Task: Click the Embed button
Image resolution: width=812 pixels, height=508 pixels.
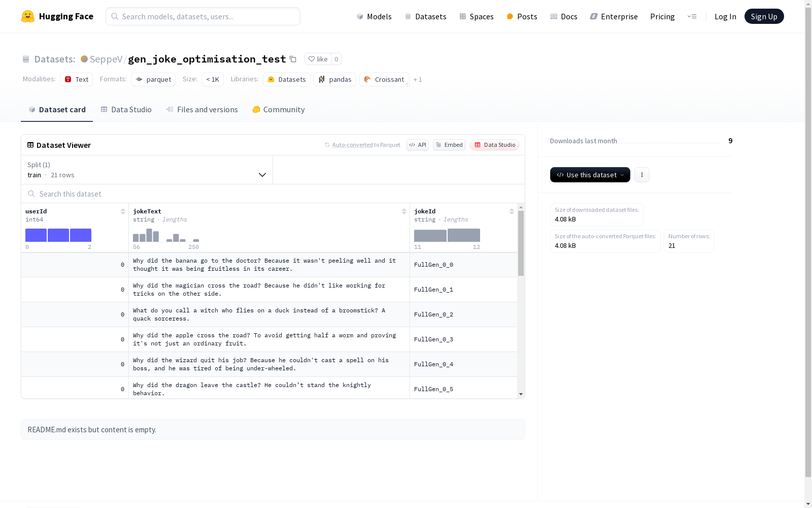Action: tap(449, 145)
